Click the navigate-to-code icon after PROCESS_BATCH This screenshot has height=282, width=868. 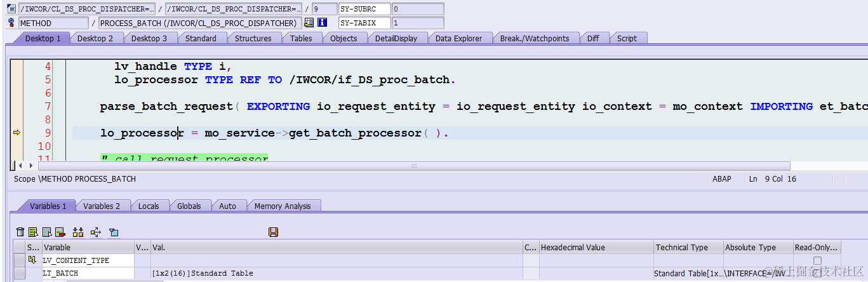pos(309,23)
